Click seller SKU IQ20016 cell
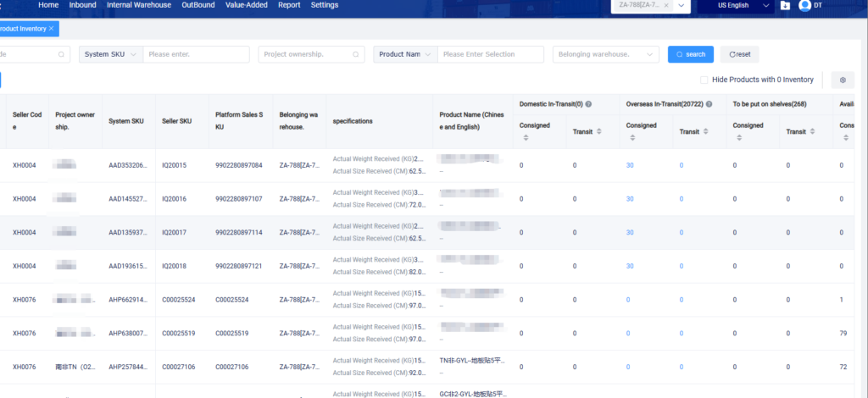This screenshot has width=868, height=398. pos(175,199)
